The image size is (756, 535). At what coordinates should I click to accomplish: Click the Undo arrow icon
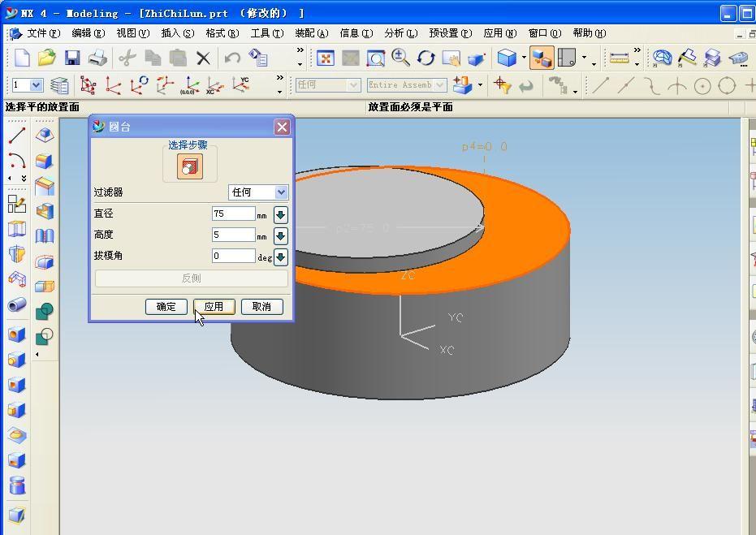coord(232,58)
